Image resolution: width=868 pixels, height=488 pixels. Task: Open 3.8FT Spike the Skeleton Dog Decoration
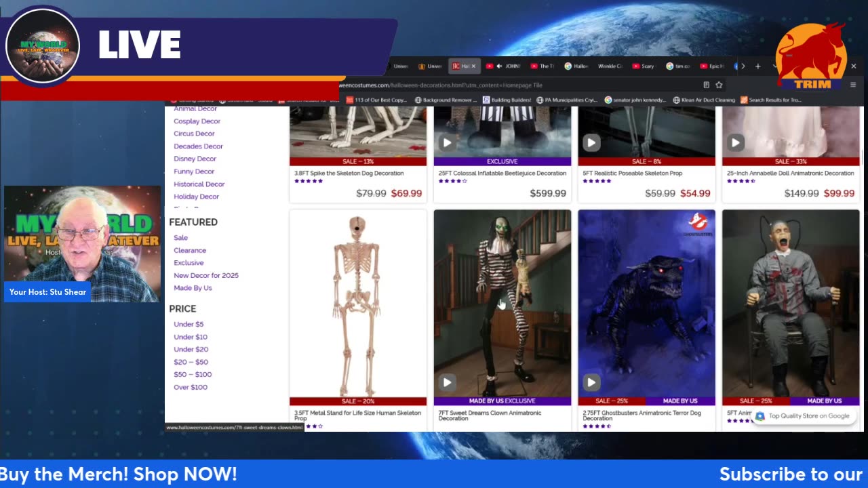point(349,174)
